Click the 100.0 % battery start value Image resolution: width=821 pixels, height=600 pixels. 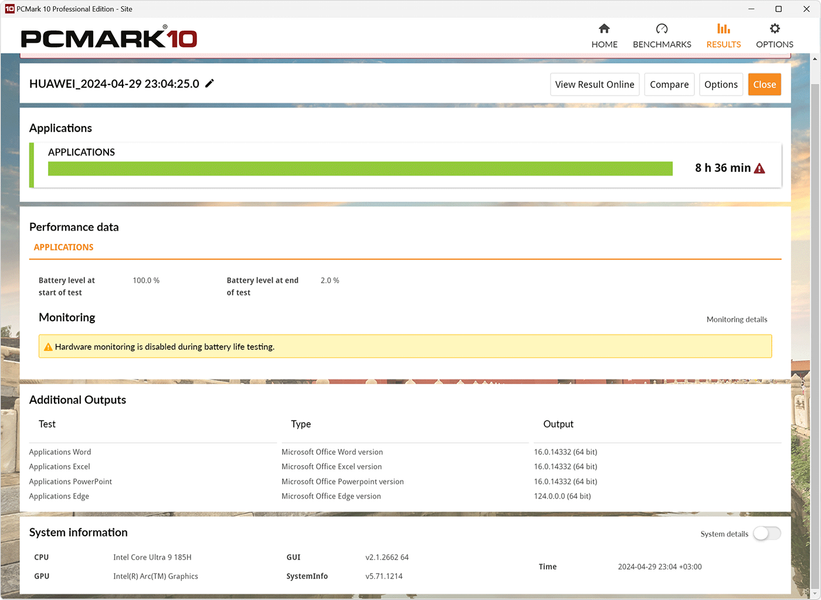click(146, 281)
